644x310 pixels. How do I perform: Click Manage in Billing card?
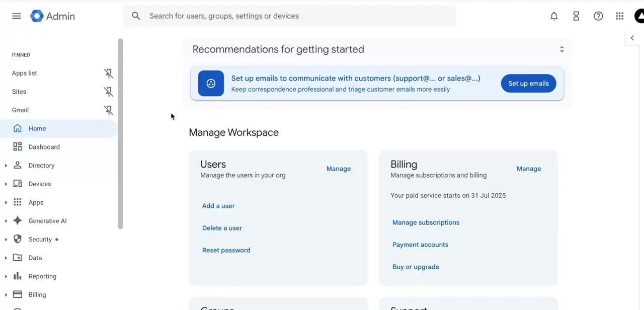(x=529, y=169)
